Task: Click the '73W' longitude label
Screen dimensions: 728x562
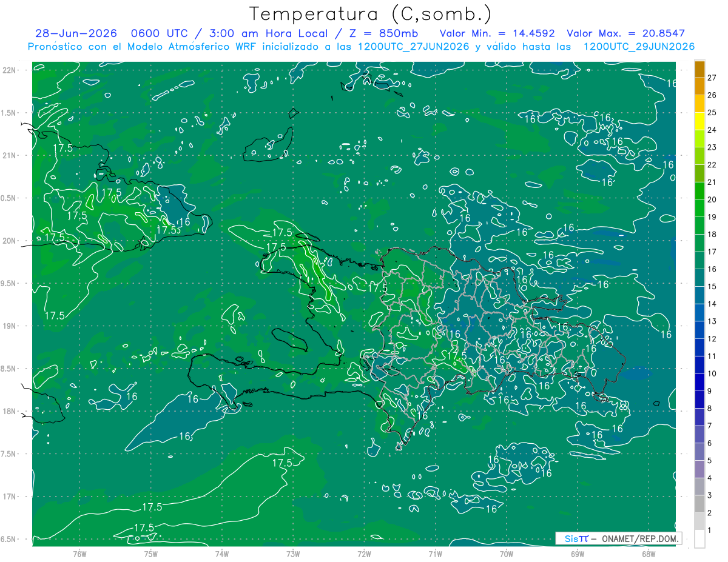Action: (293, 554)
